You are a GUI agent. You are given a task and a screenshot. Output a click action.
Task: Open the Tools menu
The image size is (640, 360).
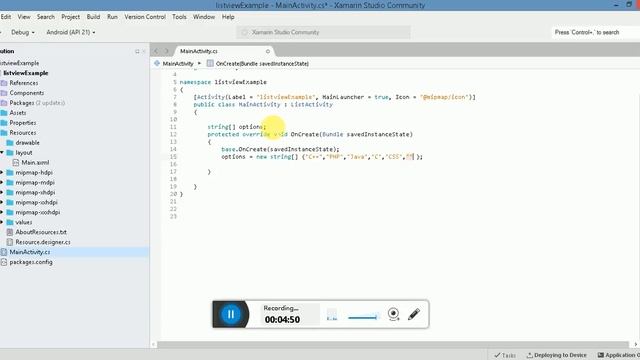[179, 17]
